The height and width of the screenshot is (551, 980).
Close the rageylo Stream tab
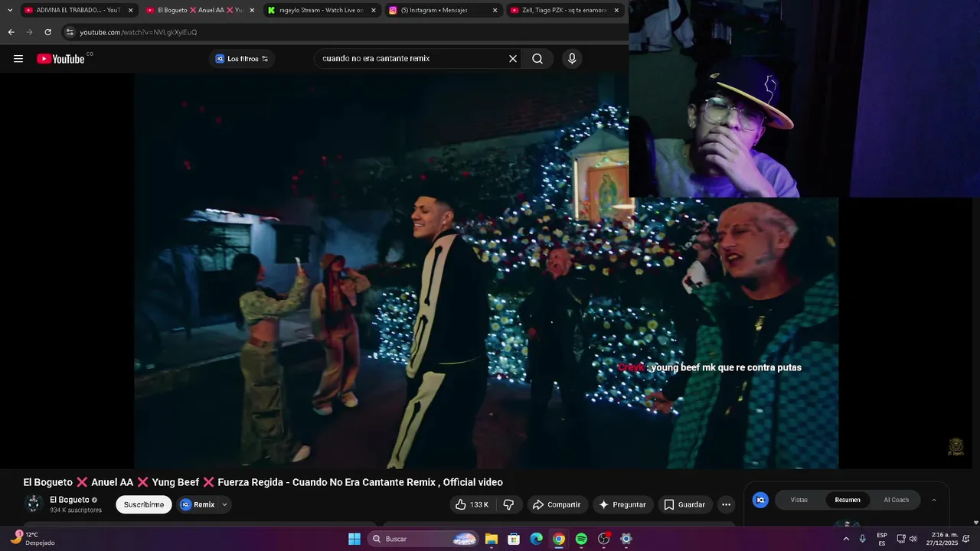(x=374, y=10)
